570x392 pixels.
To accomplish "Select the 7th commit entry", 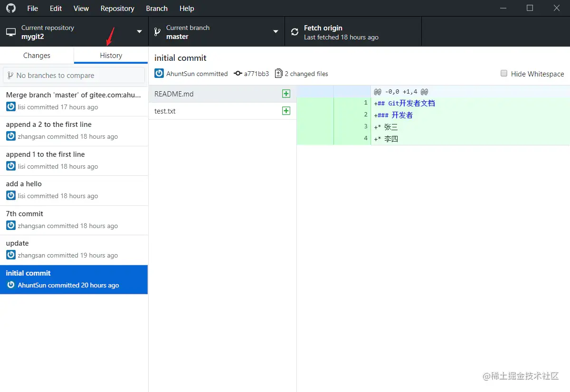I will point(74,220).
